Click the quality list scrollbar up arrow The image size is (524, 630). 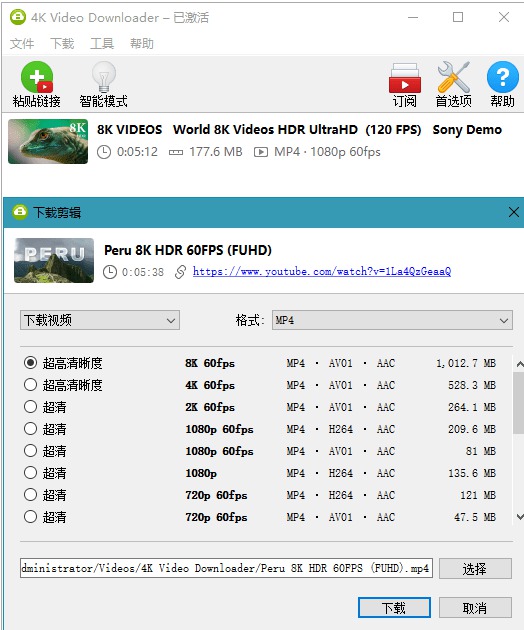(520, 364)
